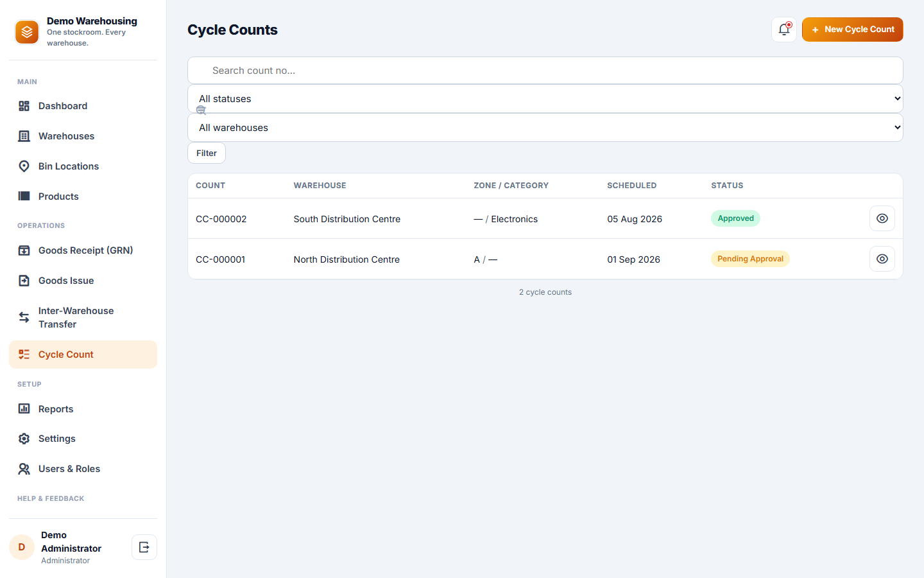This screenshot has height=578, width=924.
Task: Click the Warehouses building icon
Action: tap(24, 136)
